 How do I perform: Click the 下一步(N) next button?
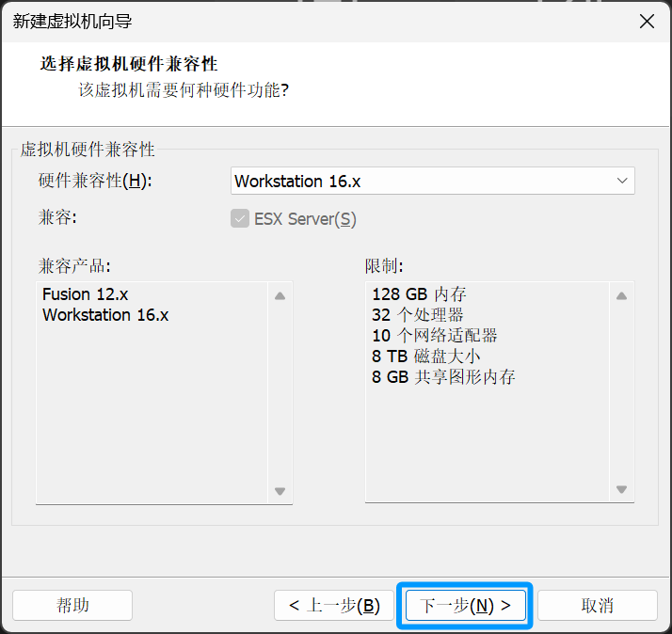click(466, 605)
